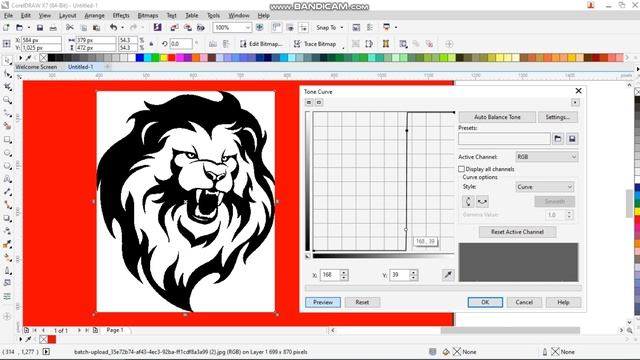Click the Y value field in Tone Curve
Viewport: 640px width, 360px height.
point(399,275)
